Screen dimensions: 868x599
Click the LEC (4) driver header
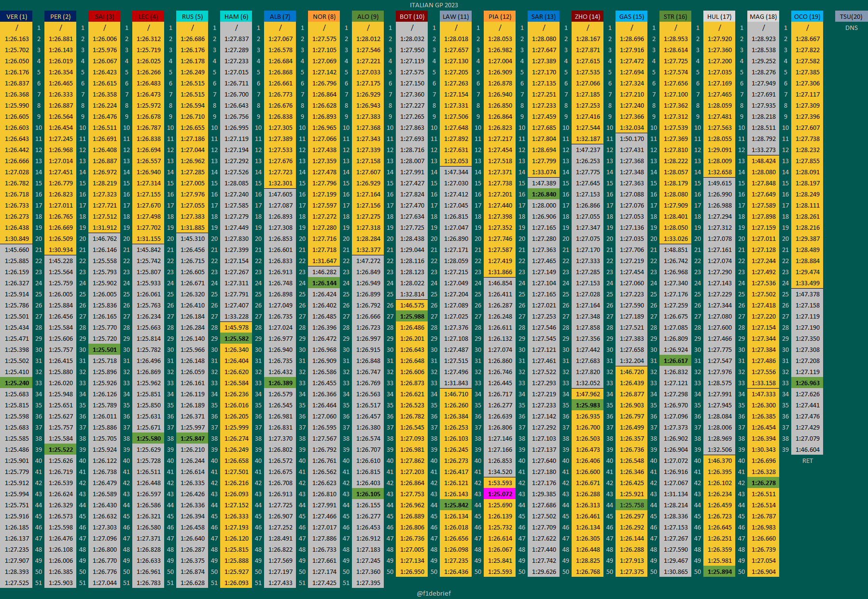click(x=149, y=16)
